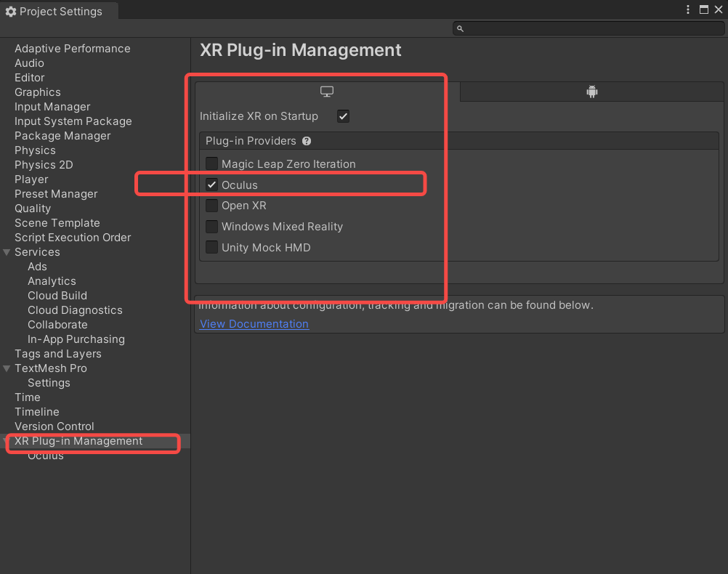Screen dimensions: 728x574
Task: Select Tags and Layers
Action: coord(58,354)
